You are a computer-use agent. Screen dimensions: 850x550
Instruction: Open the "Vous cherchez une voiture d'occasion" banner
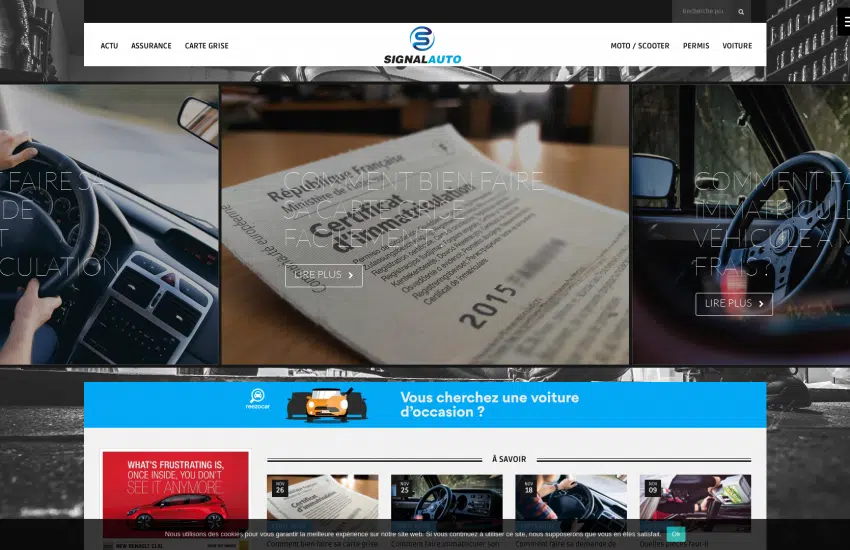489,405
